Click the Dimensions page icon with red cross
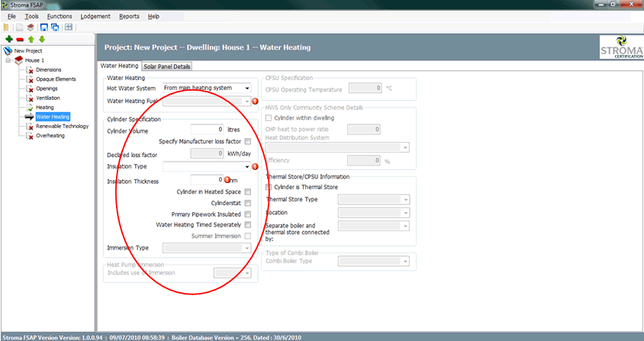 click(30, 70)
